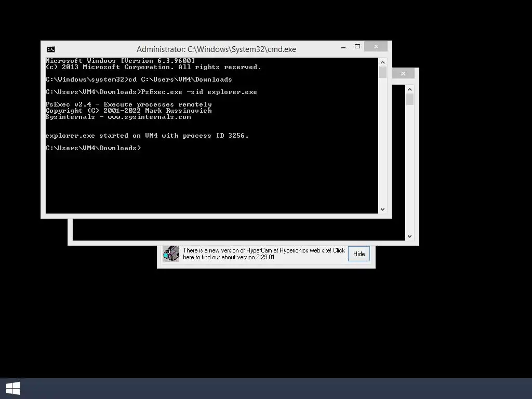The image size is (532, 399).
Task: Maximize the front cmd.exe window
Action: pyautogui.click(x=357, y=46)
